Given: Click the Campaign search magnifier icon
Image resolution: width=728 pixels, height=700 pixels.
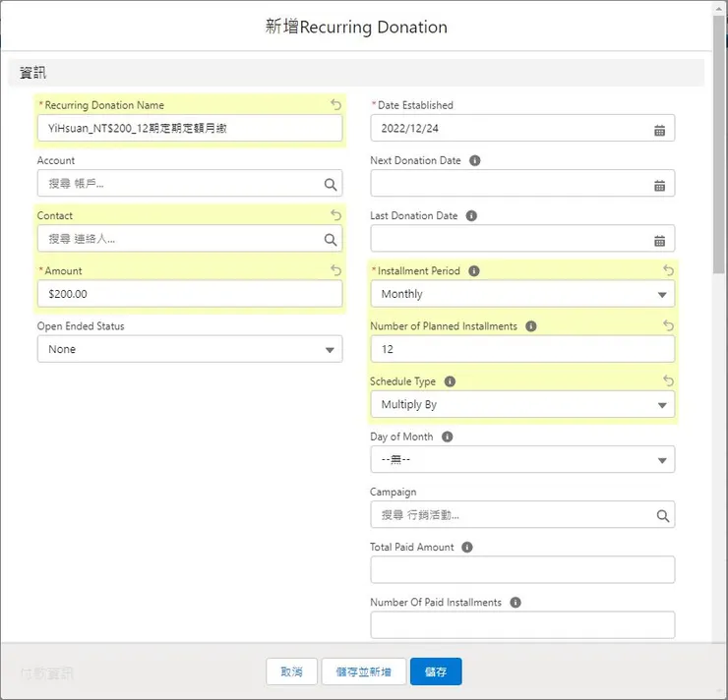Looking at the screenshot, I should click(662, 515).
